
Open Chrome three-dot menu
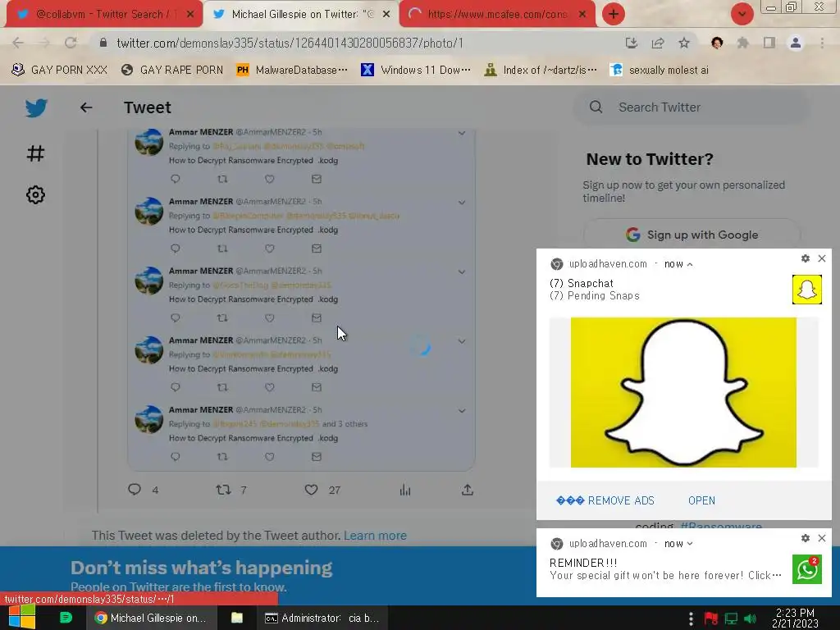tap(822, 43)
